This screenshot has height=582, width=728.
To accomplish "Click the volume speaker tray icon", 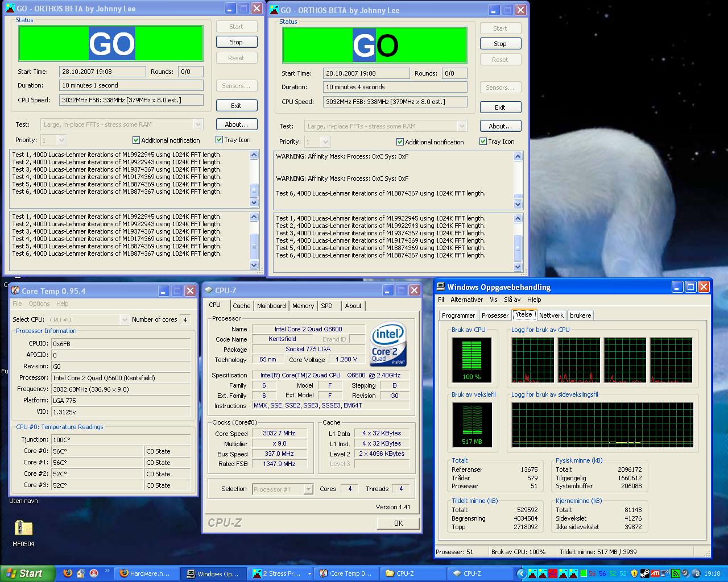I will click(x=686, y=573).
